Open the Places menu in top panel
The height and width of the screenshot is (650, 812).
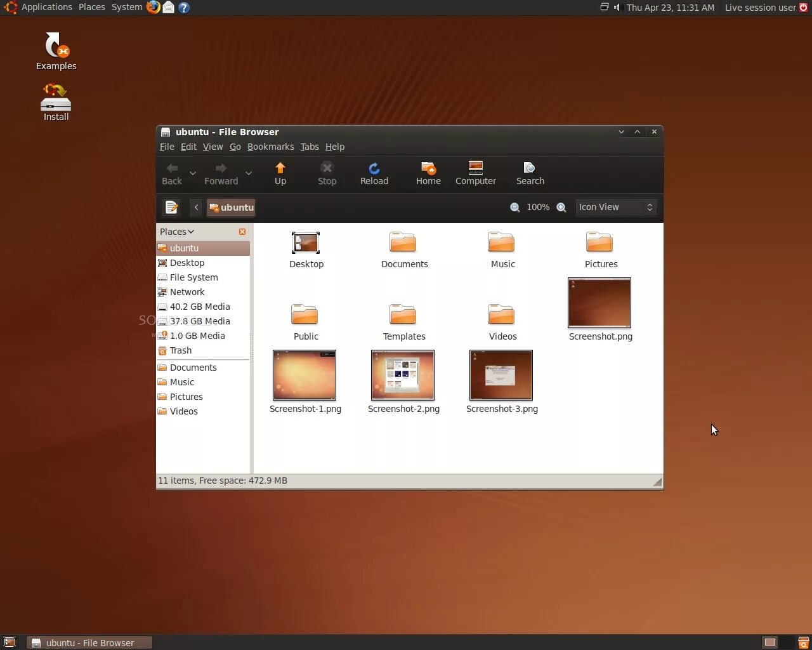coord(92,8)
